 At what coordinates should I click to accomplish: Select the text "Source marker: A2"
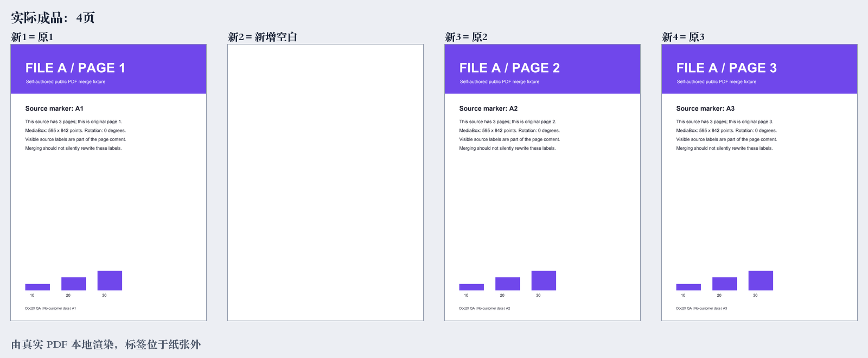coord(488,108)
